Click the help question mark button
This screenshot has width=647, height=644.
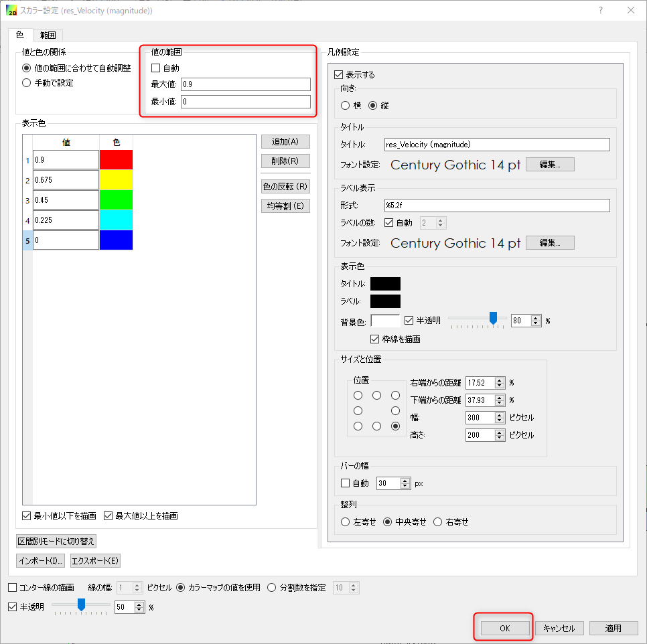click(x=600, y=10)
